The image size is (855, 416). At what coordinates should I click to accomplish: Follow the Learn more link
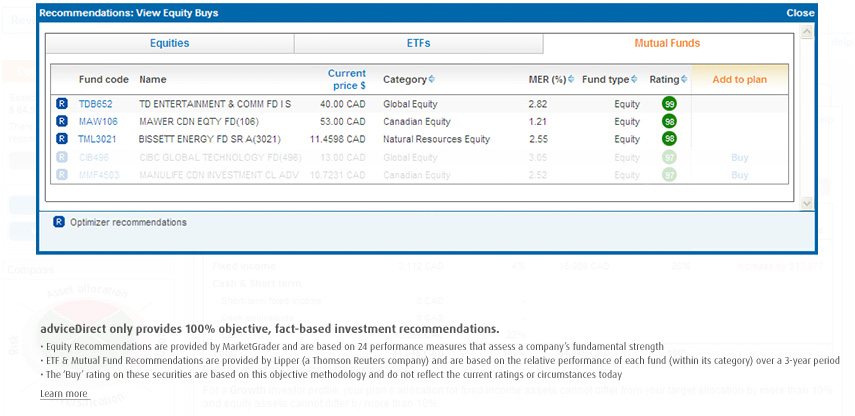pyautogui.click(x=64, y=394)
